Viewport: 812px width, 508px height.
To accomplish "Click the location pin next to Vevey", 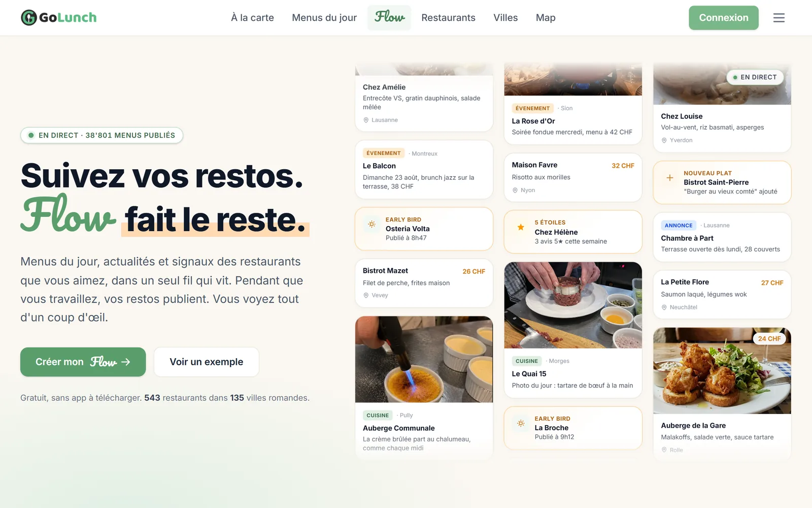I will (x=366, y=295).
